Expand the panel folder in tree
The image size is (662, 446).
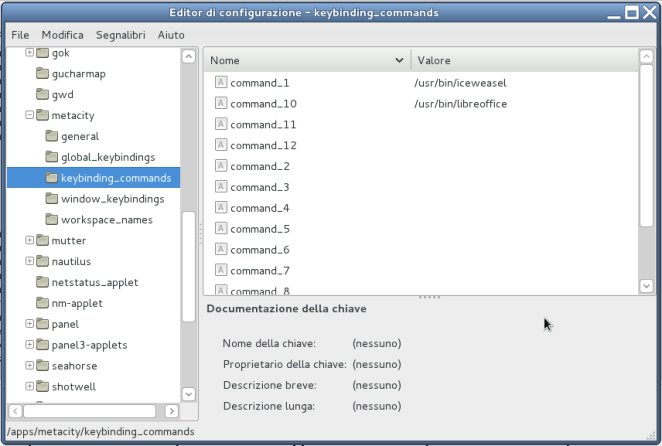(29, 324)
